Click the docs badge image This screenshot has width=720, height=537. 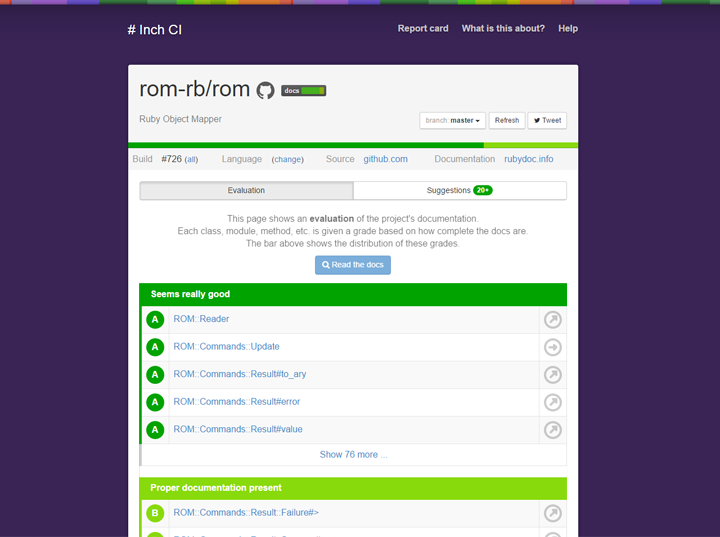click(304, 90)
